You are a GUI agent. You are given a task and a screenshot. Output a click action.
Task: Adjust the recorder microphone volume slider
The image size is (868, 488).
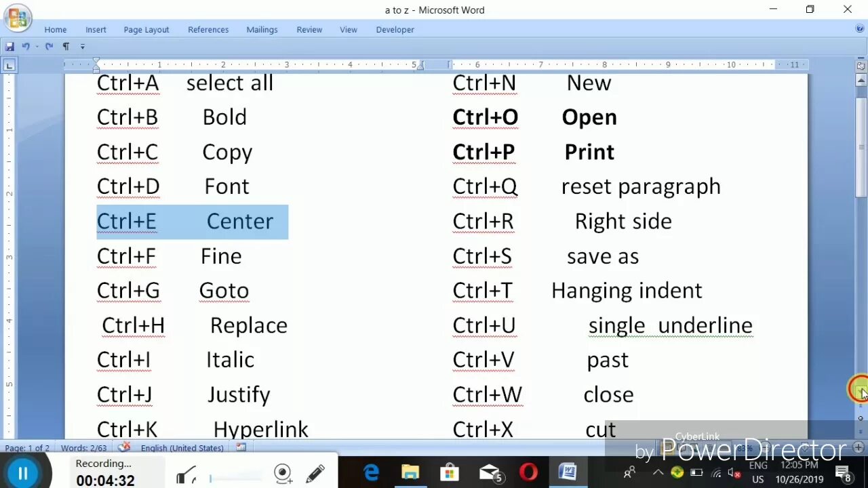point(234,479)
